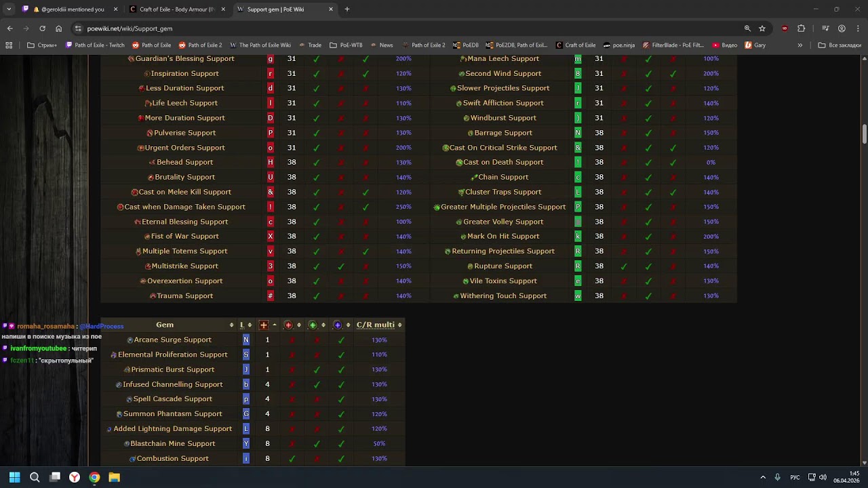Sort the table by L column arrows
The image size is (868, 488).
tap(250, 325)
